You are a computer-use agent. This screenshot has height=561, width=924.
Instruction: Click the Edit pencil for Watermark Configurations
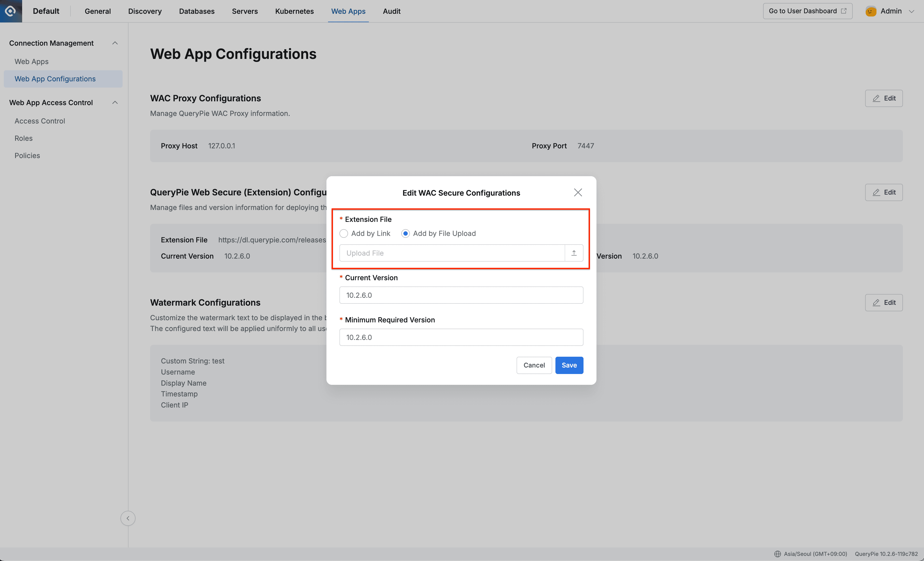(876, 302)
